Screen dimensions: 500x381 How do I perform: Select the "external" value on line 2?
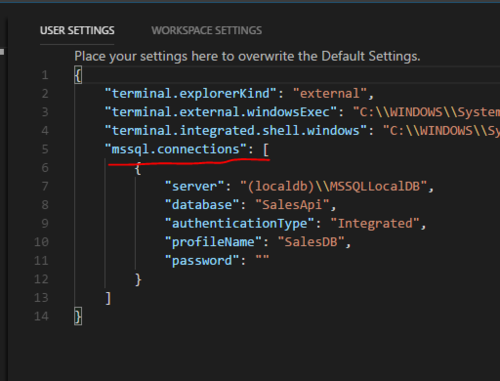(330, 94)
